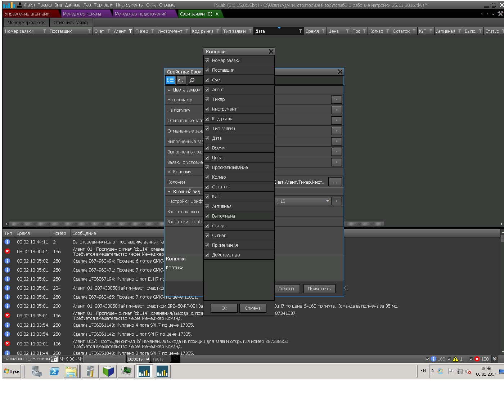Open the Торговля menu
The height and width of the screenshot is (420, 504).
click(x=103, y=5)
